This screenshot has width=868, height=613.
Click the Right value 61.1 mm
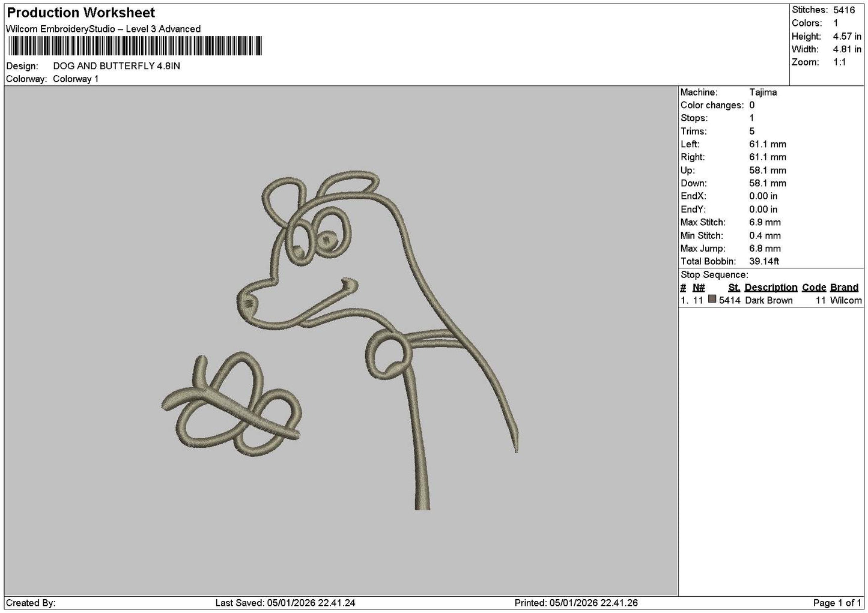tap(768, 157)
